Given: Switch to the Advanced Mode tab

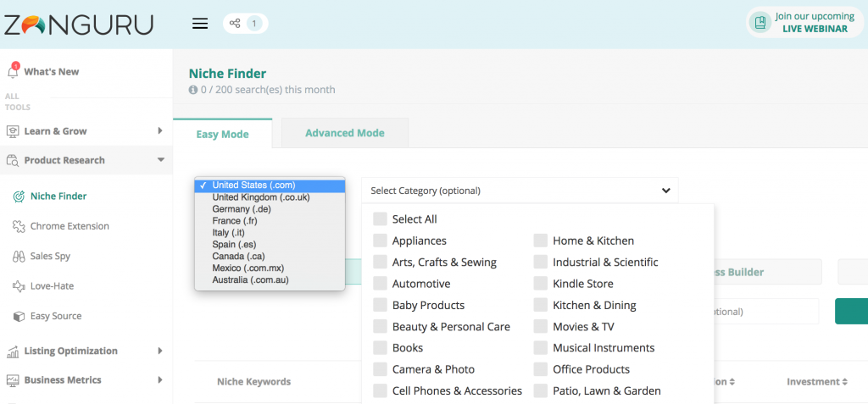Looking at the screenshot, I should (345, 133).
